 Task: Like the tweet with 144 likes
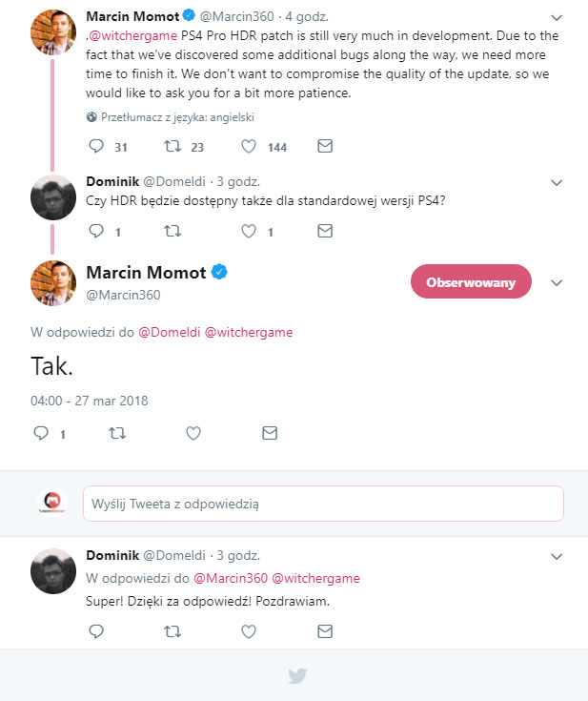coord(249,147)
